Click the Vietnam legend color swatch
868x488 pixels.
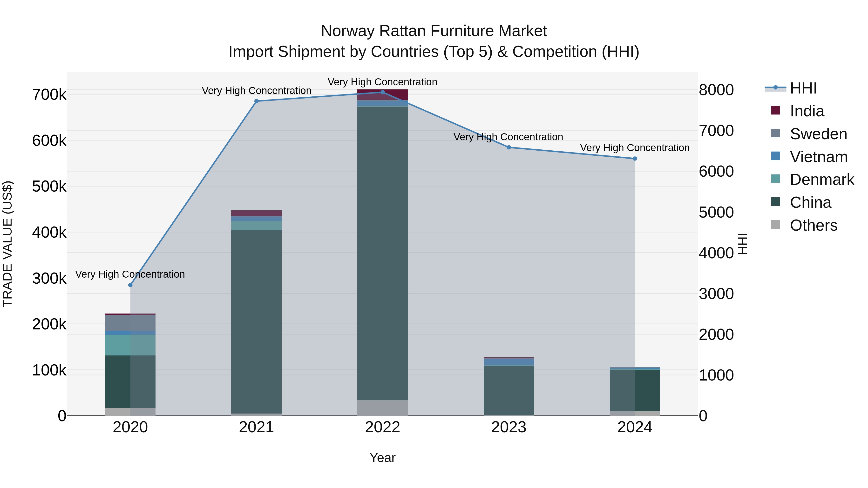775,156
